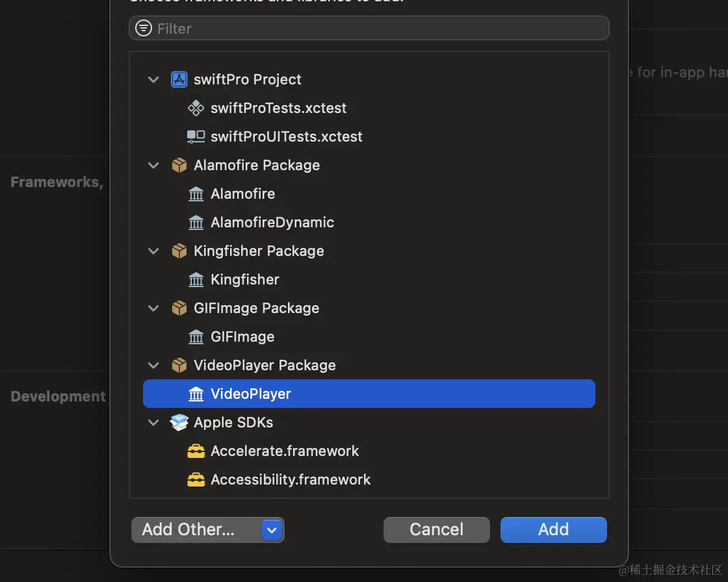Click the Apple SDKs stack icon
This screenshot has height=582, width=728.
[179, 422]
